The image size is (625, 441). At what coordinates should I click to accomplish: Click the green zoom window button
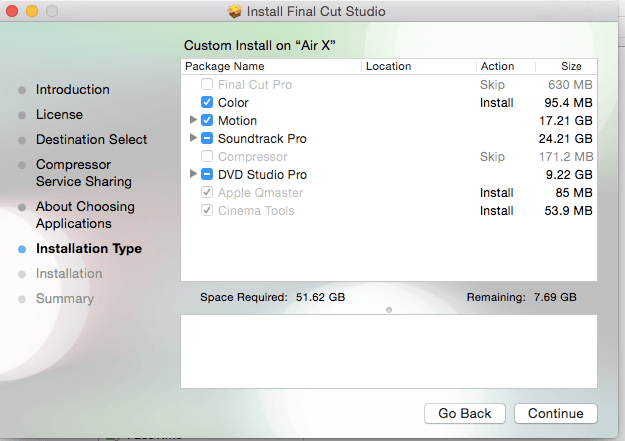pyautogui.click(x=50, y=12)
